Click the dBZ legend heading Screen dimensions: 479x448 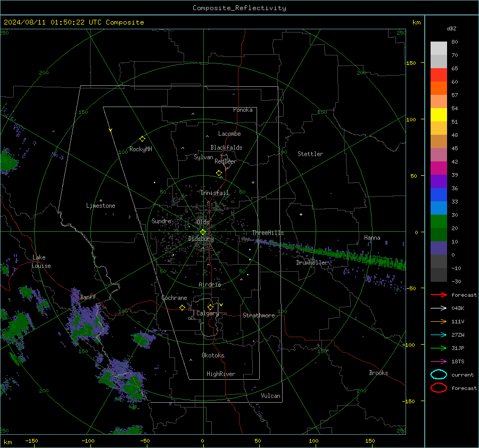point(451,28)
